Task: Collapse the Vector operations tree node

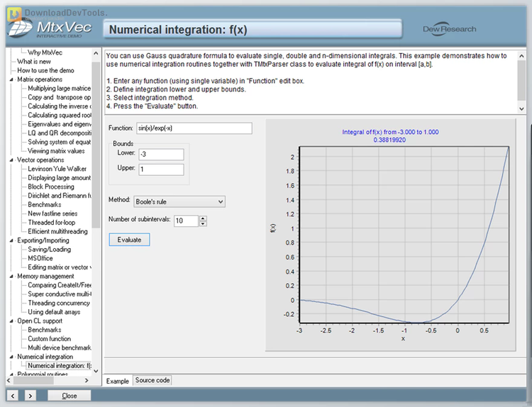Action: (x=11, y=160)
